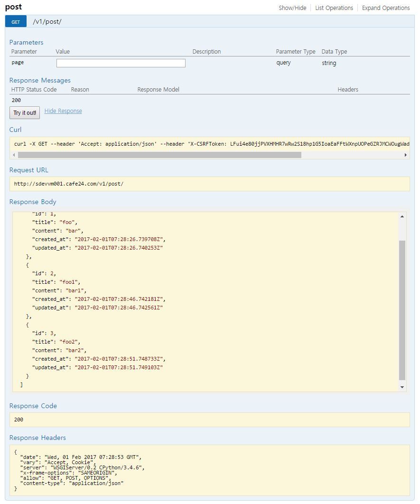Select List Operations in the header
420x504 pixels.
tap(334, 8)
